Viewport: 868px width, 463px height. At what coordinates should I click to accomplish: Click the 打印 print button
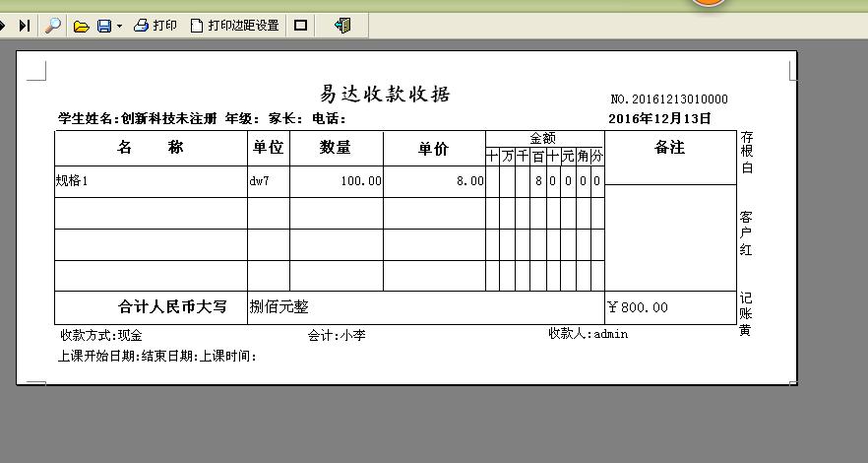(x=155, y=26)
